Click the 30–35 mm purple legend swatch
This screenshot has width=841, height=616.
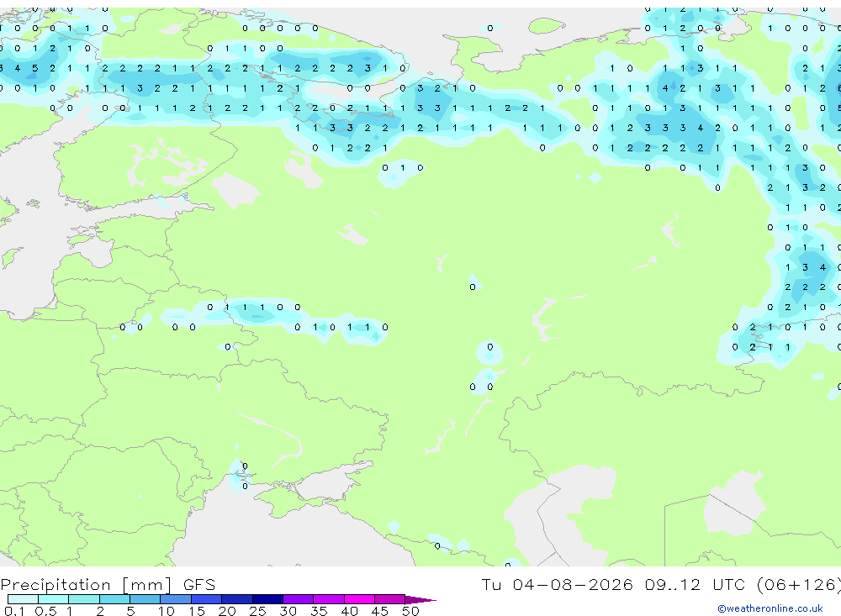(x=298, y=599)
